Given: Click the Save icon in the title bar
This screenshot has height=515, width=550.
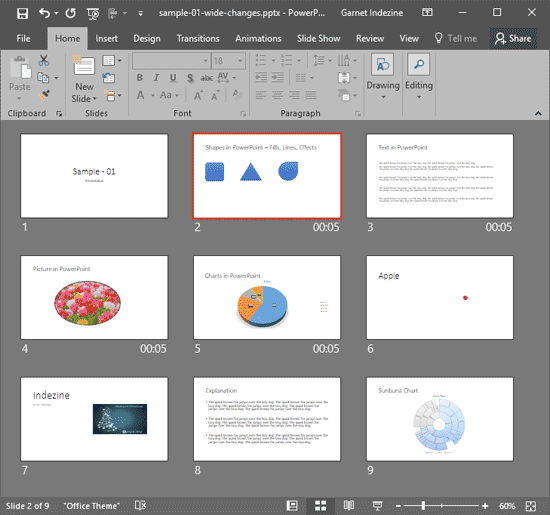Looking at the screenshot, I should 22,13.
